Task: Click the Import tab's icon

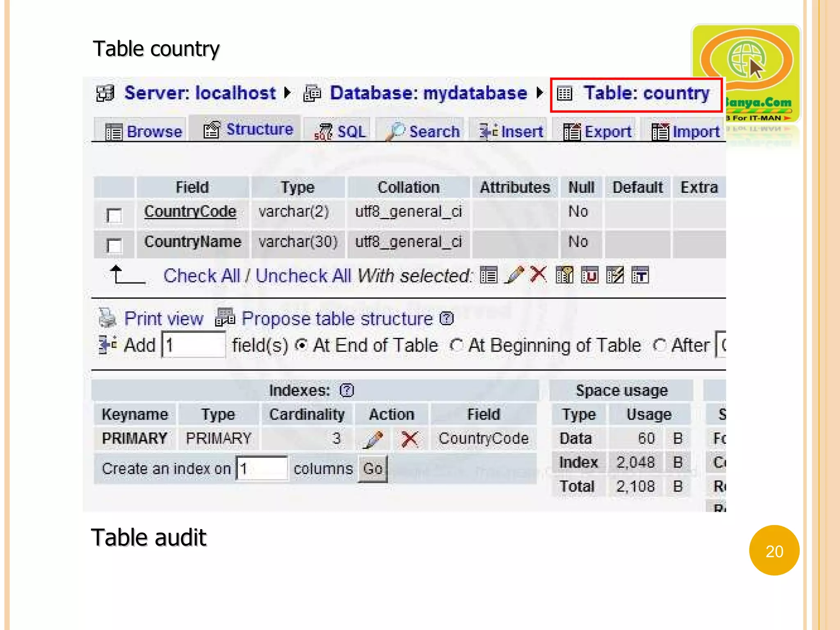Action: [660, 132]
